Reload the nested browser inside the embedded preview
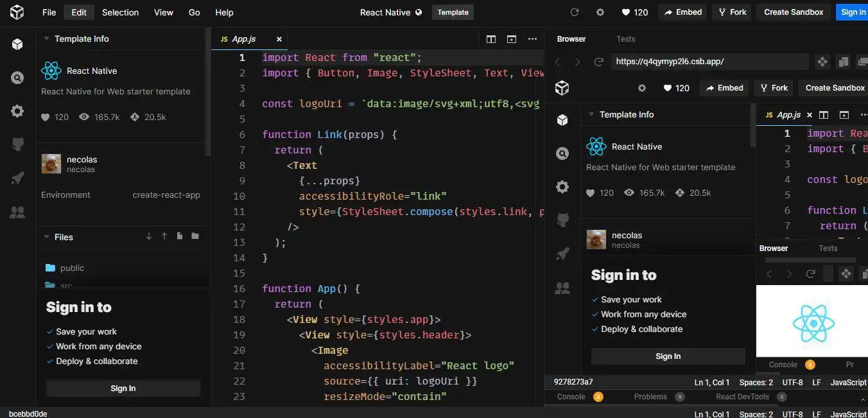The image size is (868, 418). 810,274
